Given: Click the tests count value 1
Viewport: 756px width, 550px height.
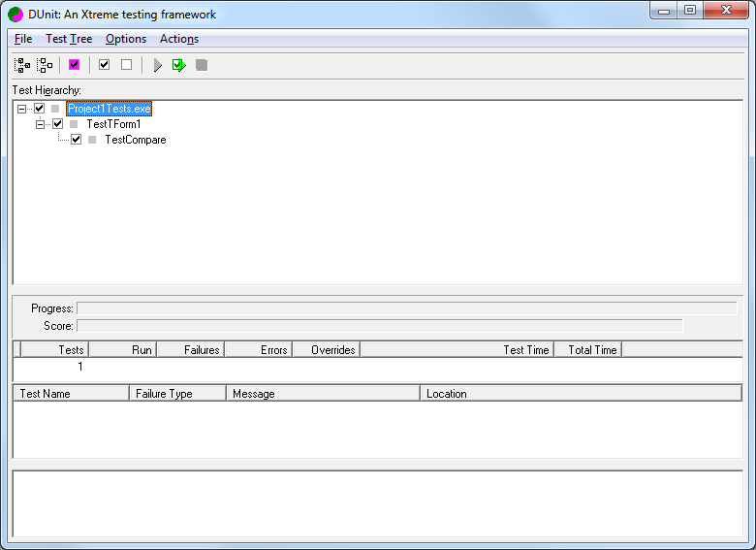Looking at the screenshot, I should click(80, 367).
